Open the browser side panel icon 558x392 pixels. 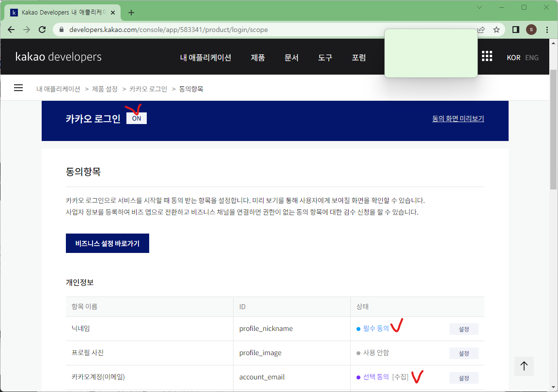coord(516,30)
